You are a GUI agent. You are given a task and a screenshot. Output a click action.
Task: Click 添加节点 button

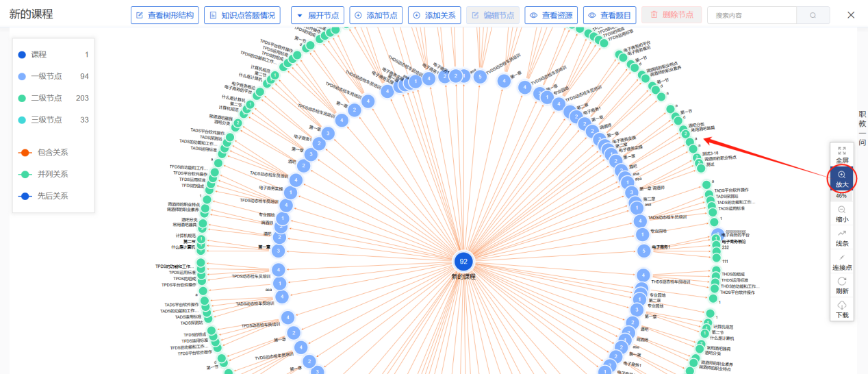point(375,15)
